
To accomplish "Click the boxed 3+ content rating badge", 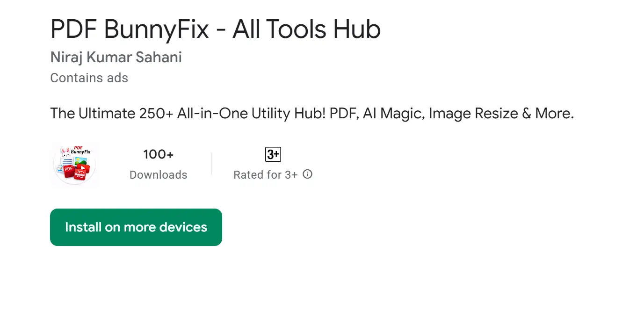I will click(273, 154).
